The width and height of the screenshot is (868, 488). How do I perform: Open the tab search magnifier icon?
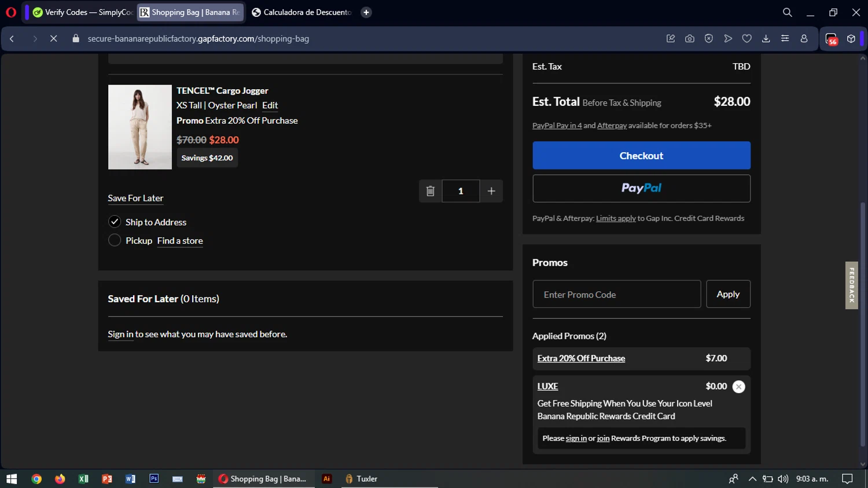point(787,12)
